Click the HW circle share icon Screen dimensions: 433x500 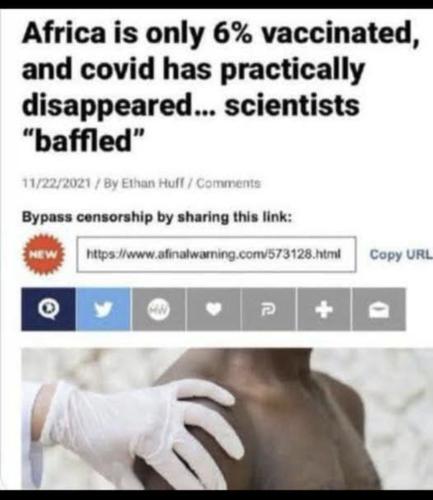[x=159, y=309]
